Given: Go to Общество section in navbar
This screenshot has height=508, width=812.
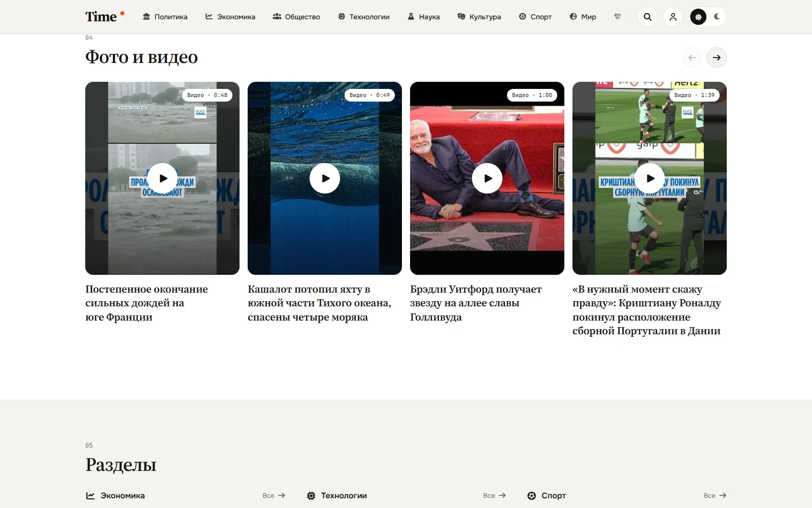Looking at the screenshot, I should coord(296,17).
